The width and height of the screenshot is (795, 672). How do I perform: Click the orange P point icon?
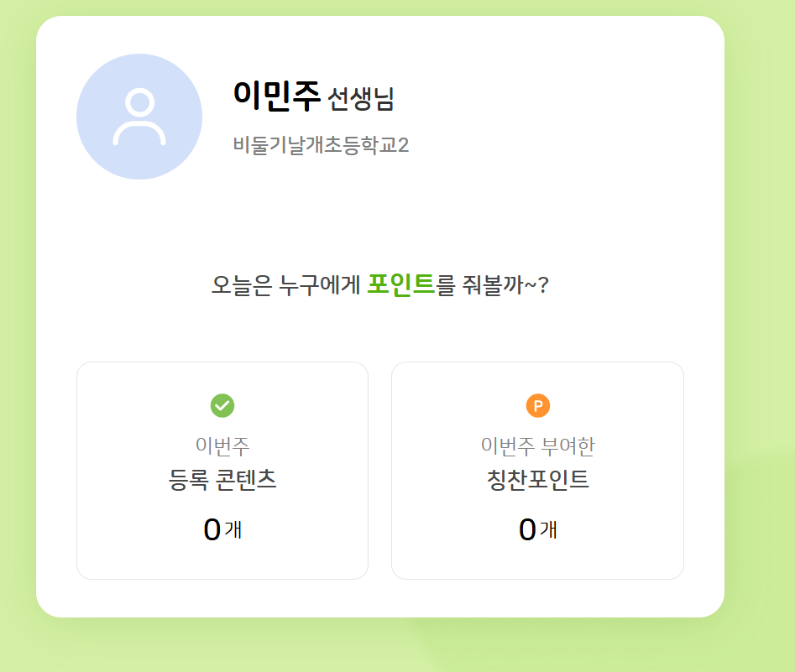[x=538, y=406]
